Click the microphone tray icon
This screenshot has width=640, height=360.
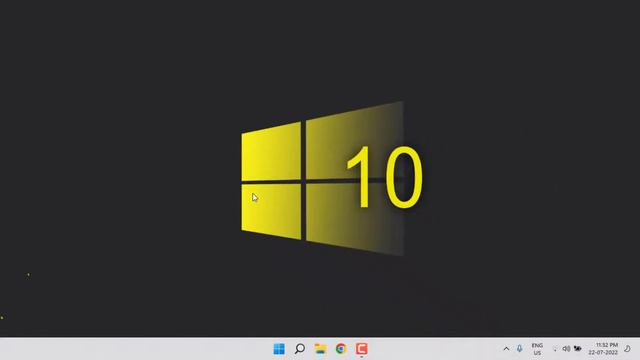[x=519, y=349]
